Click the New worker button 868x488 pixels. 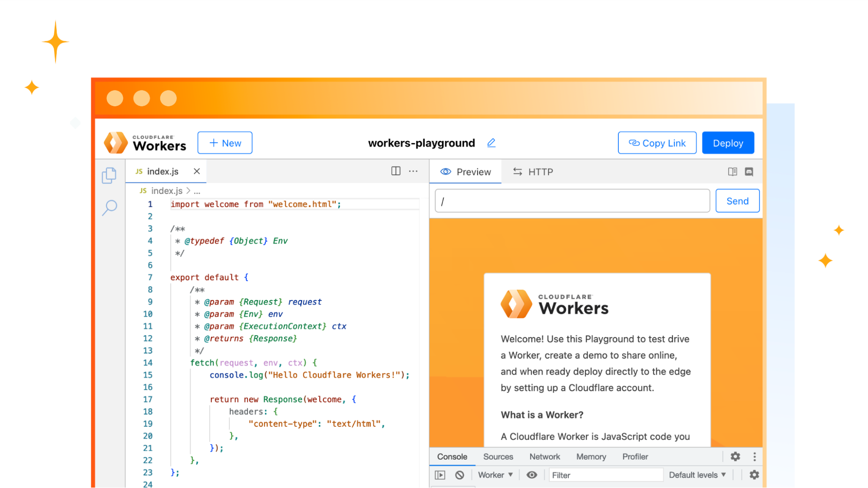225,142
